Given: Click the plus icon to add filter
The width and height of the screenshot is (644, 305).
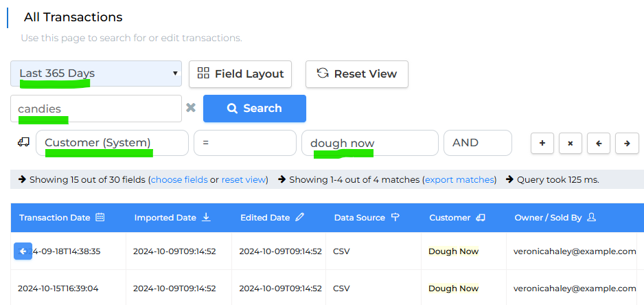Looking at the screenshot, I should tap(542, 143).
